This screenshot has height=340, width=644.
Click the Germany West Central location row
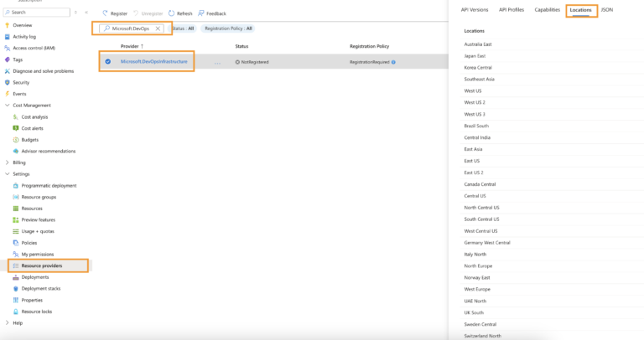[552, 243]
